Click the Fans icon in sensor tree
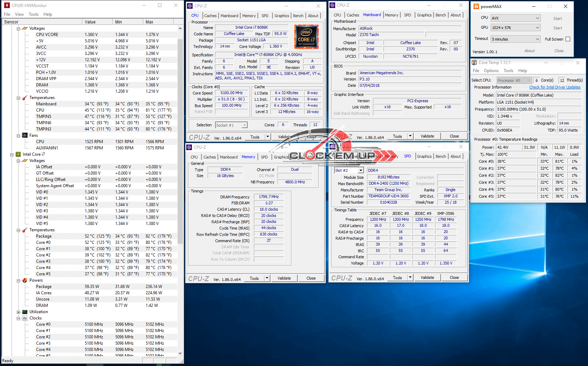Image resolution: width=588 pixels, height=366 pixels. tap(25, 135)
